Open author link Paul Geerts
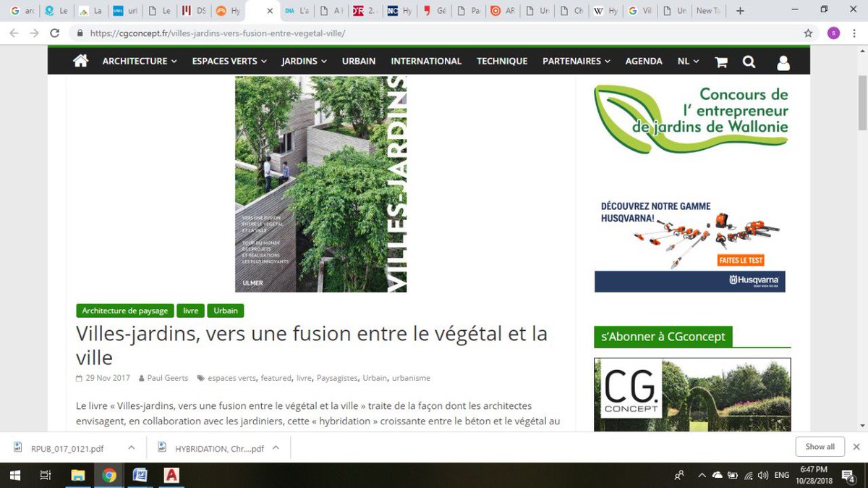This screenshot has height=488, width=868. [x=167, y=378]
